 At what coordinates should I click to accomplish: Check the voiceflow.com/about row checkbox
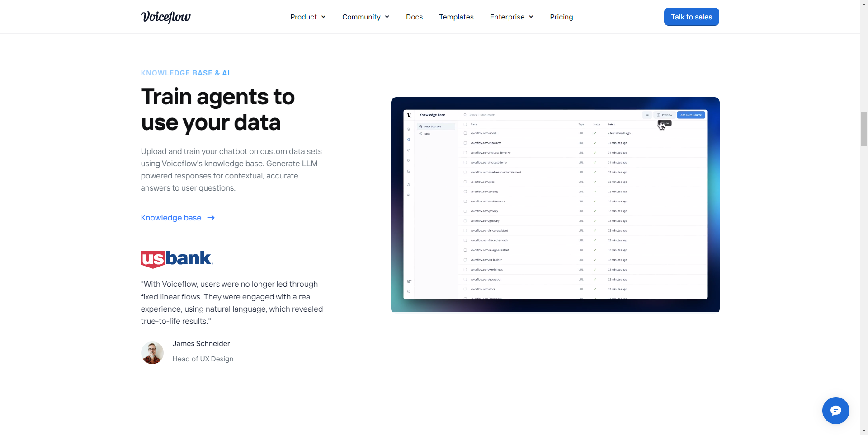(x=465, y=133)
